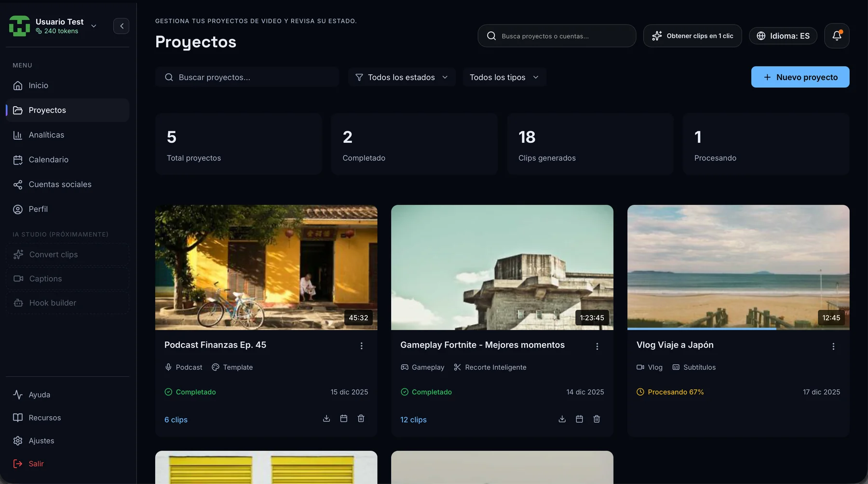Open the Gameplay Fortnite thumbnail
The width and height of the screenshot is (868, 484).
click(x=502, y=267)
